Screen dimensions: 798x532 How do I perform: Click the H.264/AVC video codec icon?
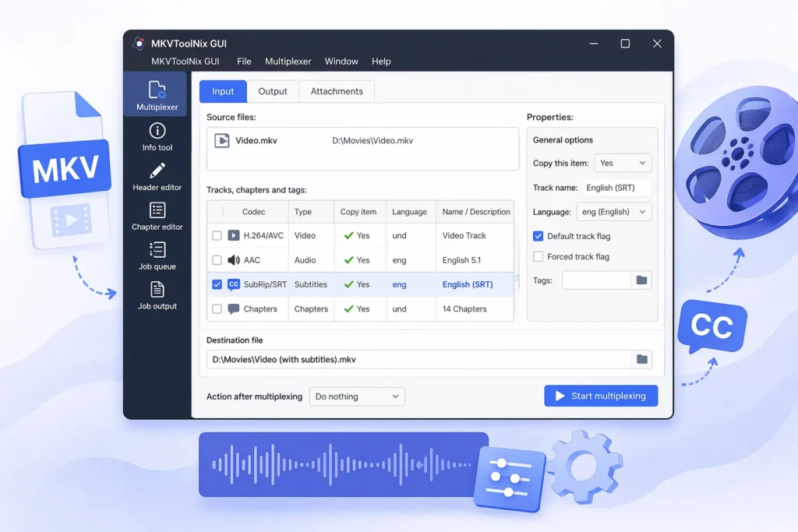click(x=233, y=235)
